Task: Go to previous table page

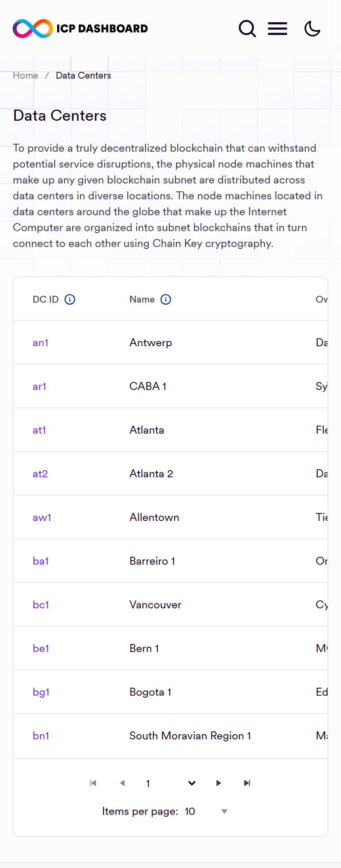Action: pos(122,783)
